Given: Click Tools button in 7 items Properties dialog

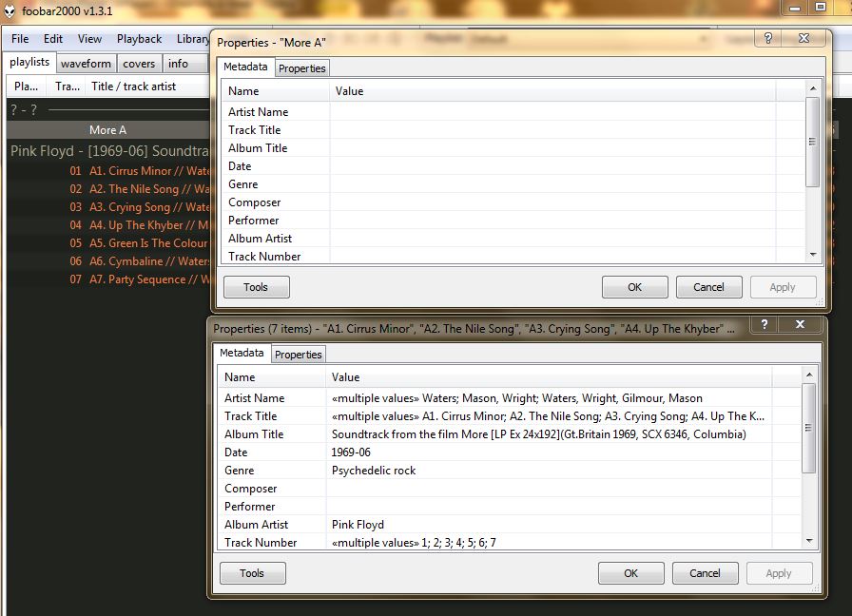Looking at the screenshot, I should pos(252,573).
